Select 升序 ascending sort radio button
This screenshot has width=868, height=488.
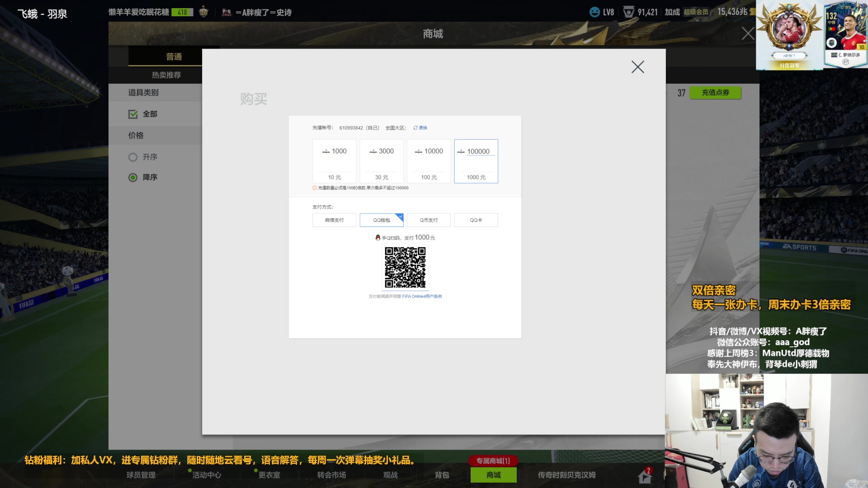click(x=132, y=157)
